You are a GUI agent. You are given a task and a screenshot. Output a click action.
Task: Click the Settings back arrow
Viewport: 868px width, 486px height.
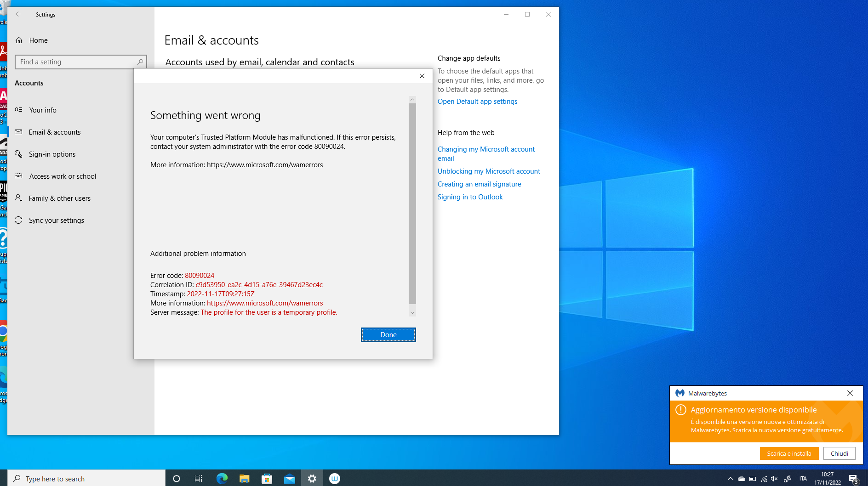coord(18,14)
